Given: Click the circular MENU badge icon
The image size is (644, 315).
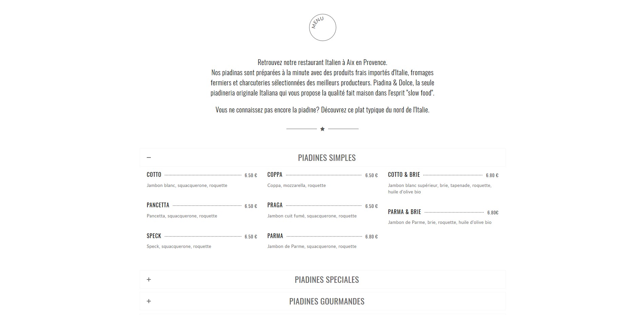Looking at the screenshot, I should point(322,27).
